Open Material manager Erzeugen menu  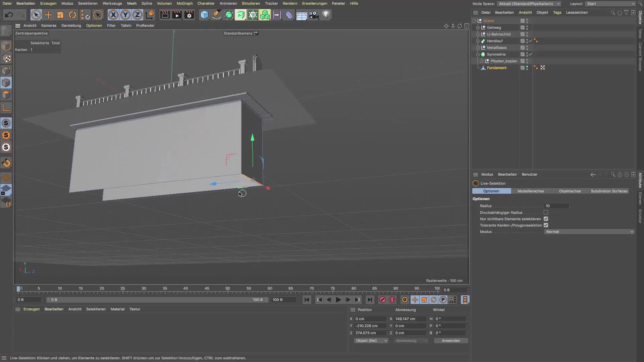[x=32, y=309]
